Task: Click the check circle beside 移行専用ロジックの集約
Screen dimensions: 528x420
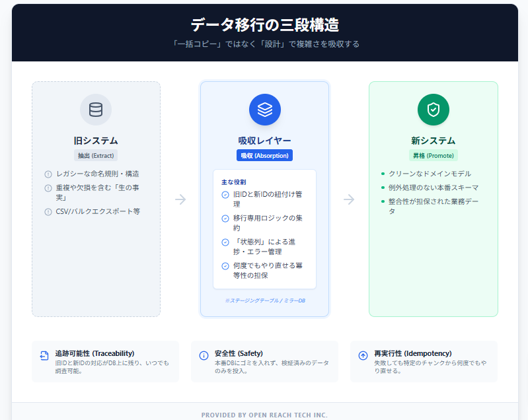Action: tap(225, 219)
